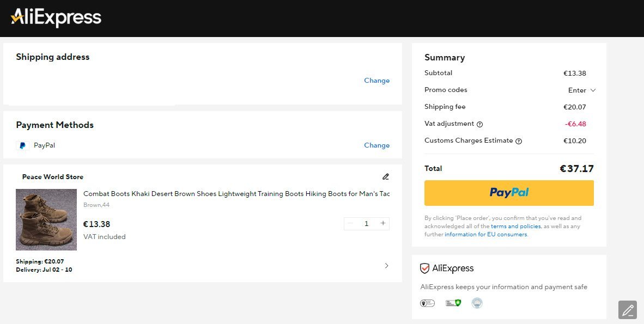Decrease item quantity with minus button
Viewport: 644px width, 324px height.
[350, 223]
